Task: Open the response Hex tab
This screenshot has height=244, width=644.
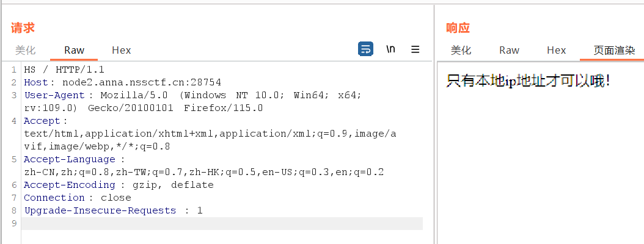Action: [557, 50]
